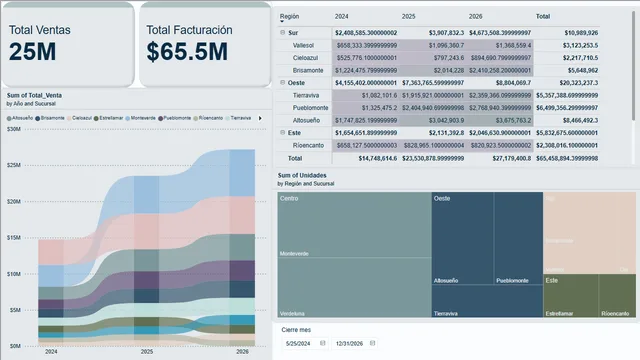640x360 pixels.
Task: Select Monteverde legend color marker
Action: pos(127,118)
